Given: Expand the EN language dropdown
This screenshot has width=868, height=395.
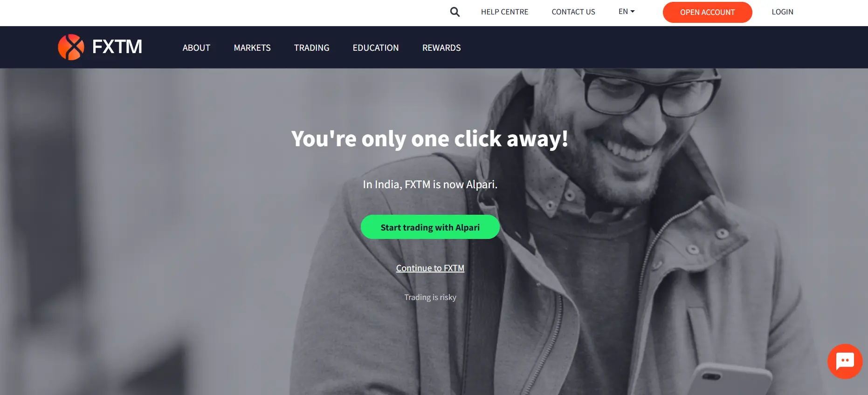Looking at the screenshot, I should coord(627,12).
